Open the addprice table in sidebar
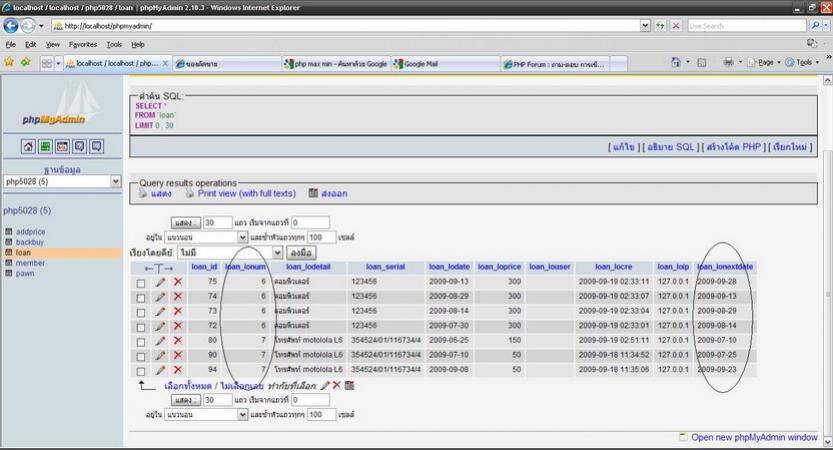The width and height of the screenshot is (833, 450). 30,232
